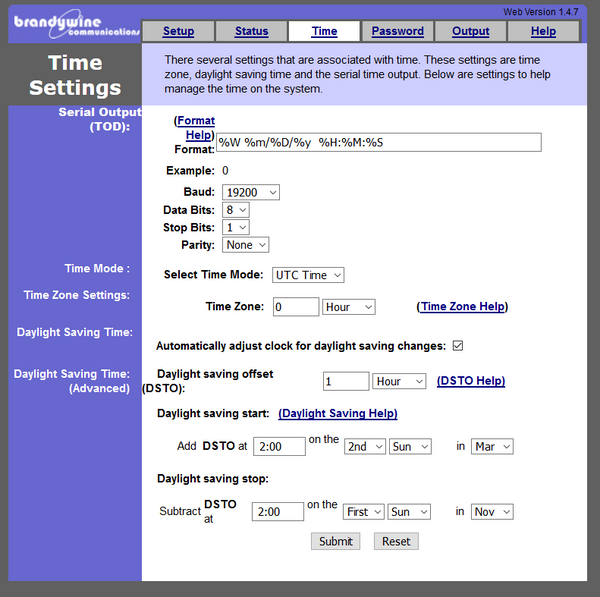600x597 pixels.
Task: Open the Setup tab
Action: 178,31
